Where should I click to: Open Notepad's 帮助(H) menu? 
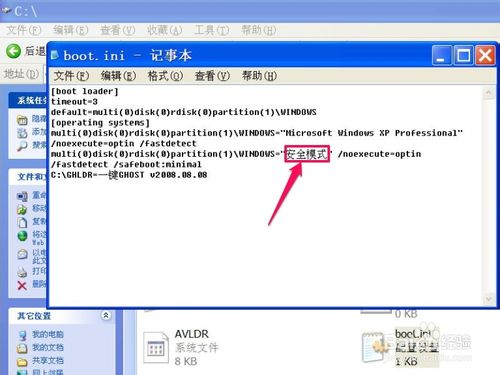pos(259,76)
